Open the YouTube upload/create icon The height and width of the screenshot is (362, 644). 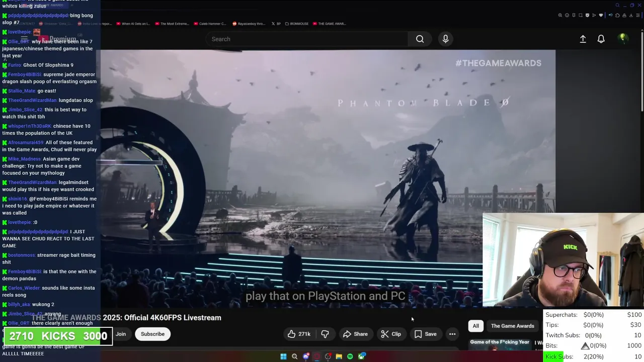(583, 39)
